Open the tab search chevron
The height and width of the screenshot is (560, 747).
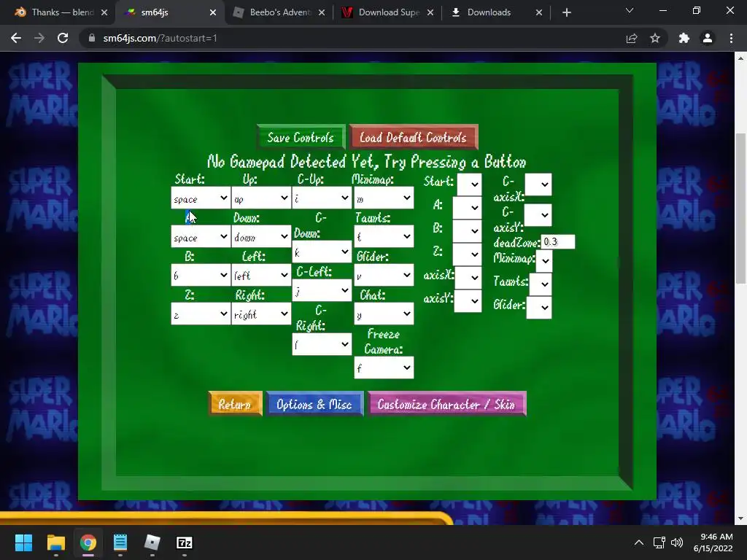pyautogui.click(x=630, y=10)
